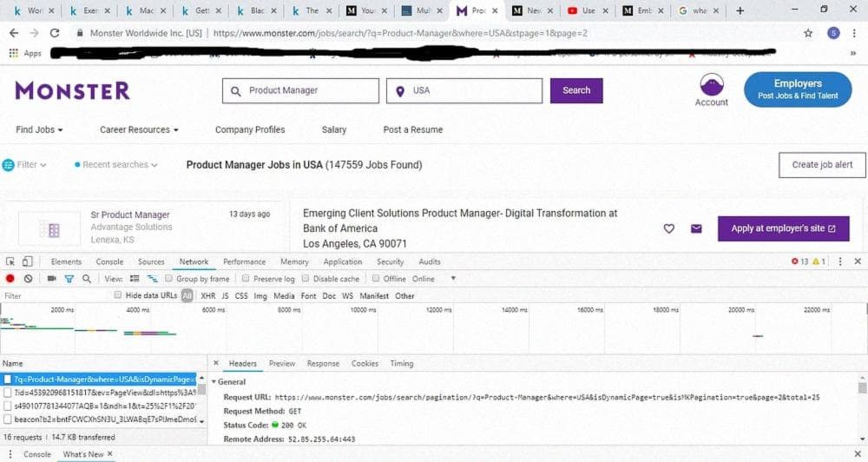Enable Group by frame checkbox

[169, 279]
